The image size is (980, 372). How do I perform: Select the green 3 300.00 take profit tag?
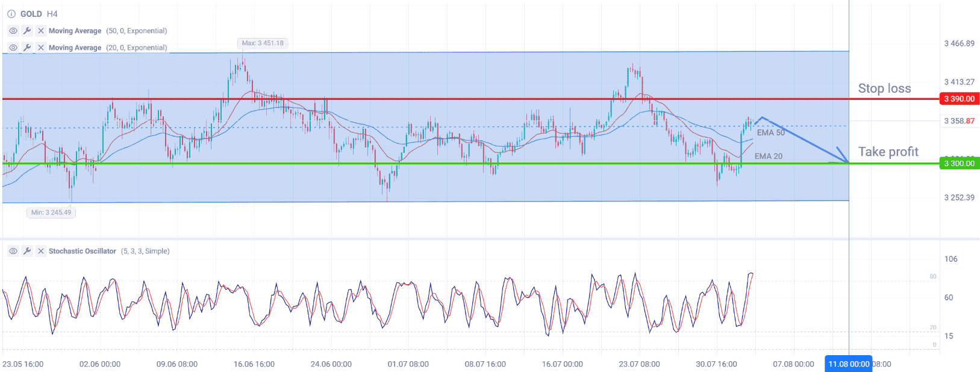tap(959, 163)
